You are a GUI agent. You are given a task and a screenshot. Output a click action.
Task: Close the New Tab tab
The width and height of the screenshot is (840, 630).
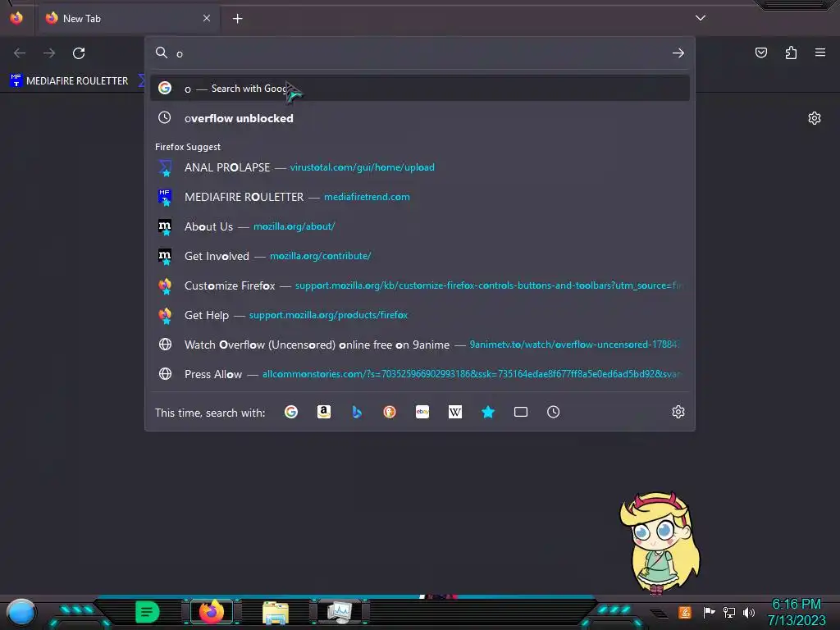[207, 18]
